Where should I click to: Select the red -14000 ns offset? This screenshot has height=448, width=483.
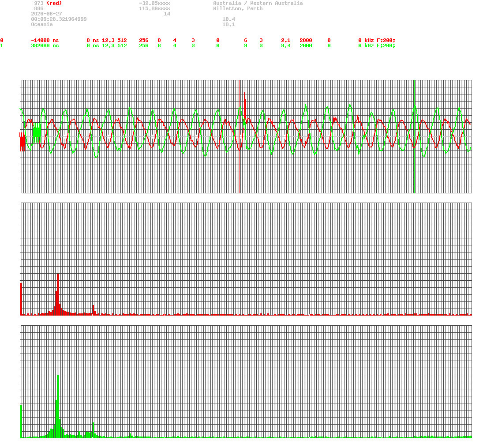click(x=45, y=41)
